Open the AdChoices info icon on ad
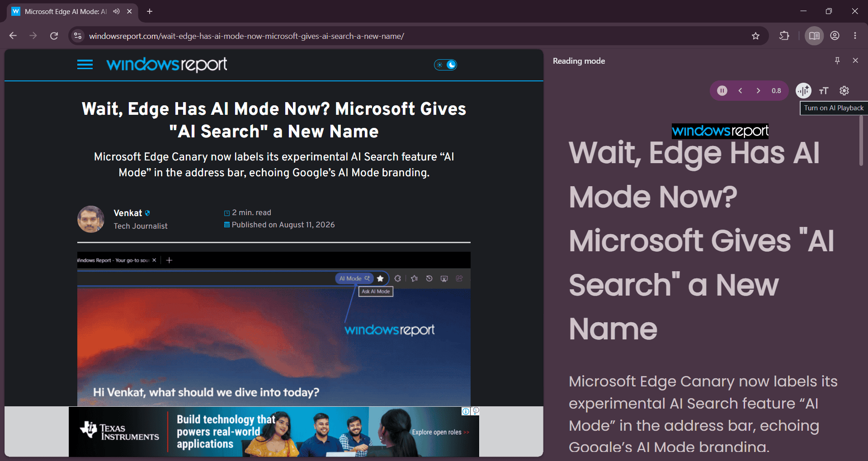The width and height of the screenshot is (868, 461). [x=466, y=411]
